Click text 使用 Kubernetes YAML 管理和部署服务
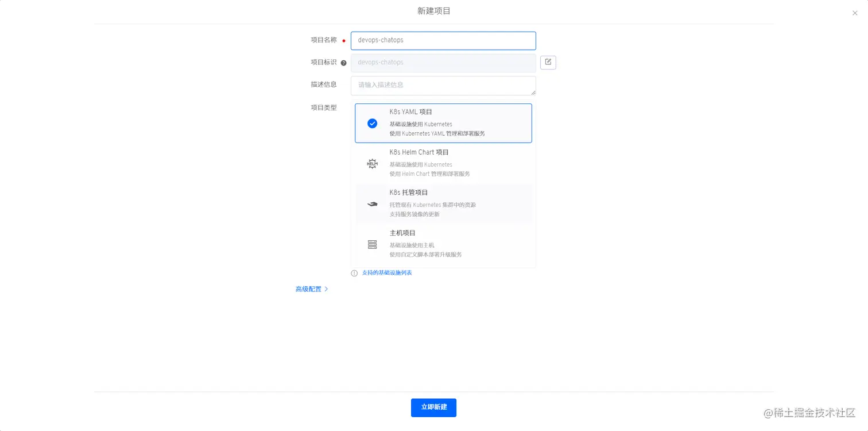Viewport: 868px width, 431px height. click(x=437, y=133)
